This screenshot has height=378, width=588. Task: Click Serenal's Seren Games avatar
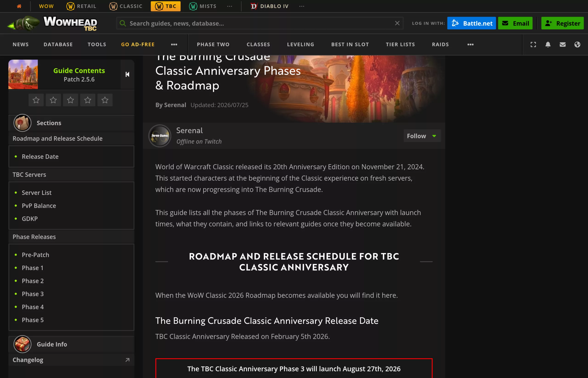160,136
